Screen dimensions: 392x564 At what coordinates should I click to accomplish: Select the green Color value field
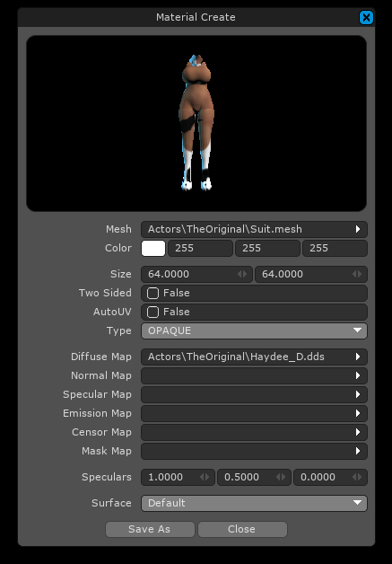pos(267,248)
